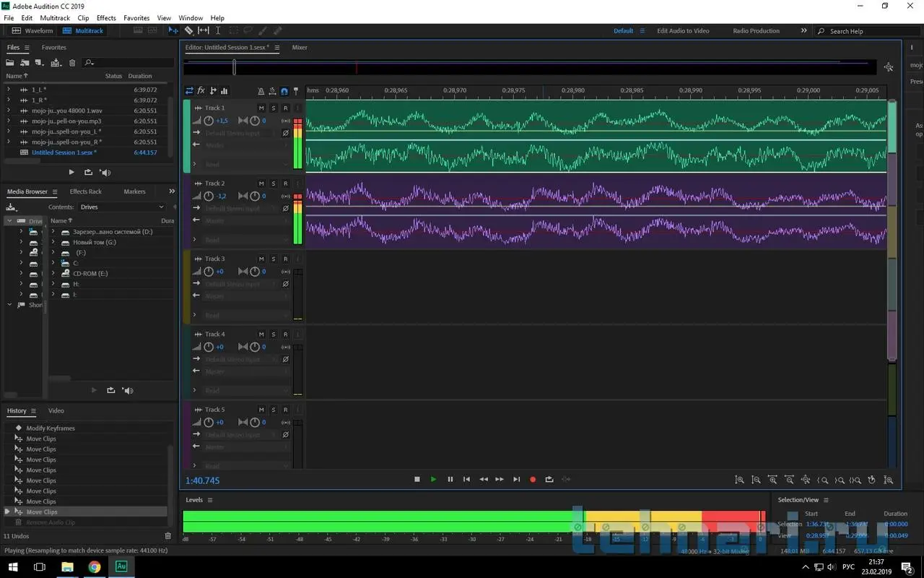Stop playback with the Stop button
The height and width of the screenshot is (578, 924).
point(417,479)
